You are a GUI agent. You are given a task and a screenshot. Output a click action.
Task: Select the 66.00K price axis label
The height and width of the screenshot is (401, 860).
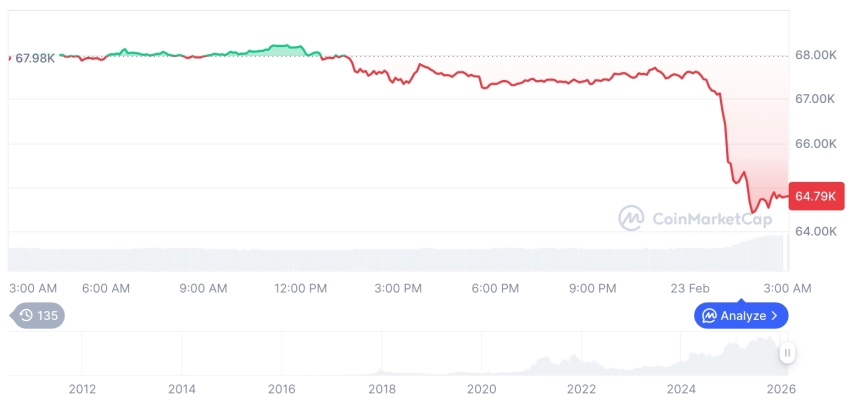(x=814, y=143)
